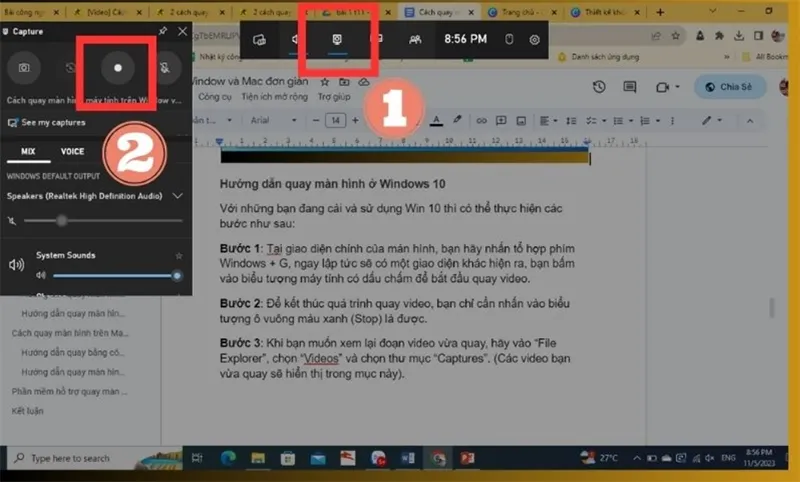Open the Game Bar widget menu

coord(259,40)
